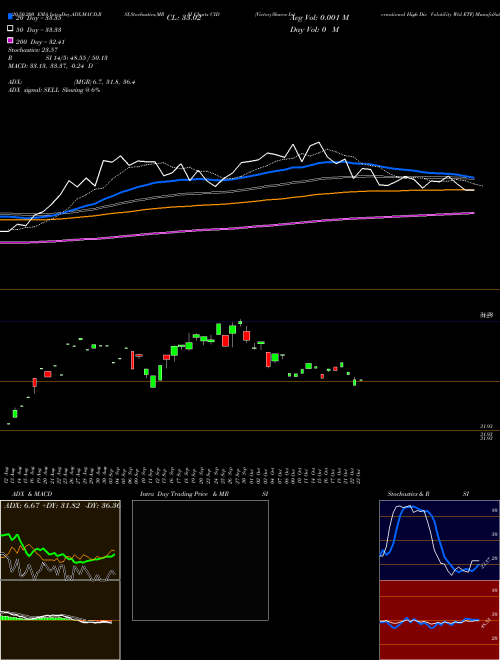Image resolution: width=500 pixels, height=660 pixels.
Task: Click the blue 20 Day legend swatch
Action: 10,17
